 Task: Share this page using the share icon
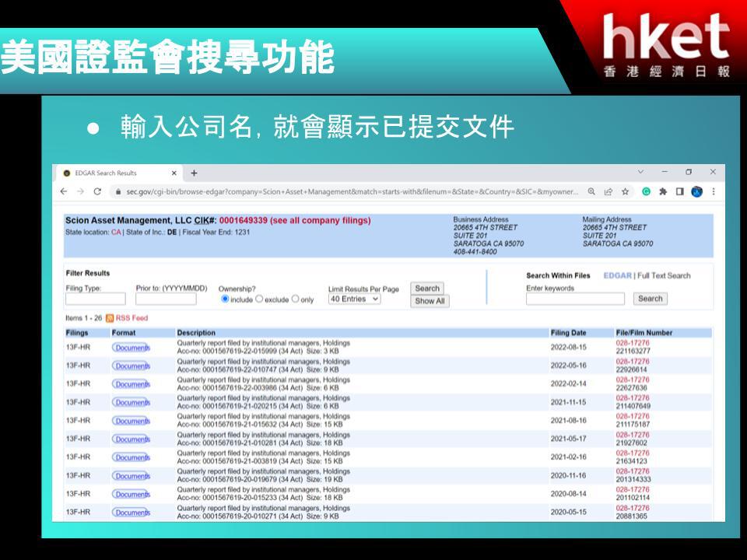tap(608, 191)
